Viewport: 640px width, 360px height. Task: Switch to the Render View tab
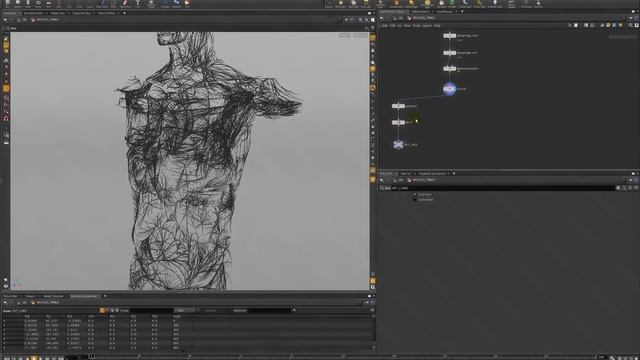click(58, 13)
